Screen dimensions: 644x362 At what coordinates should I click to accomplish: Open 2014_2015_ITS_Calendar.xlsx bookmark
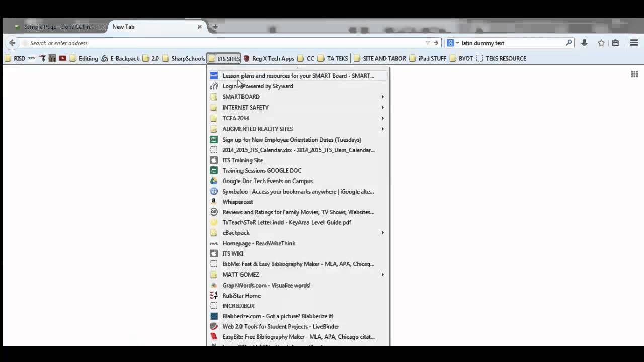click(x=298, y=150)
